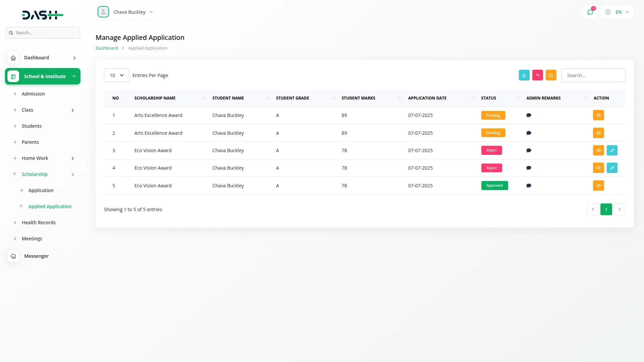The image size is (644, 362).
Task: Click the table search input field
Action: pyautogui.click(x=593, y=75)
